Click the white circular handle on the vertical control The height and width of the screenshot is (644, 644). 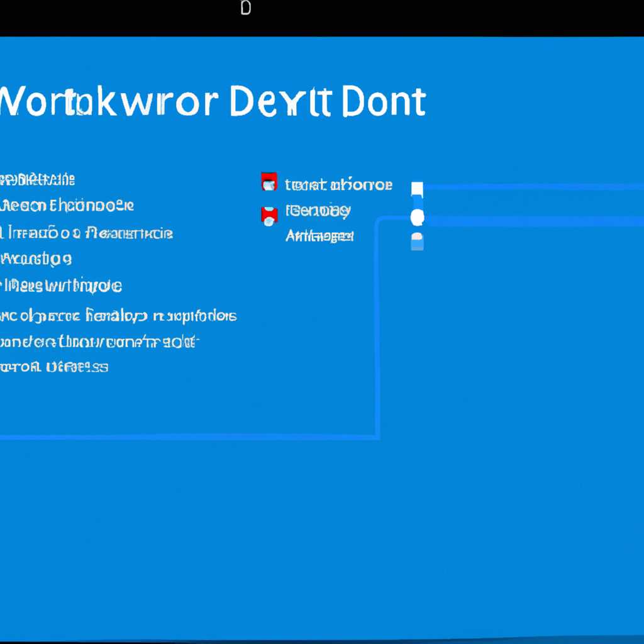pyautogui.click(x=418, y=217)
